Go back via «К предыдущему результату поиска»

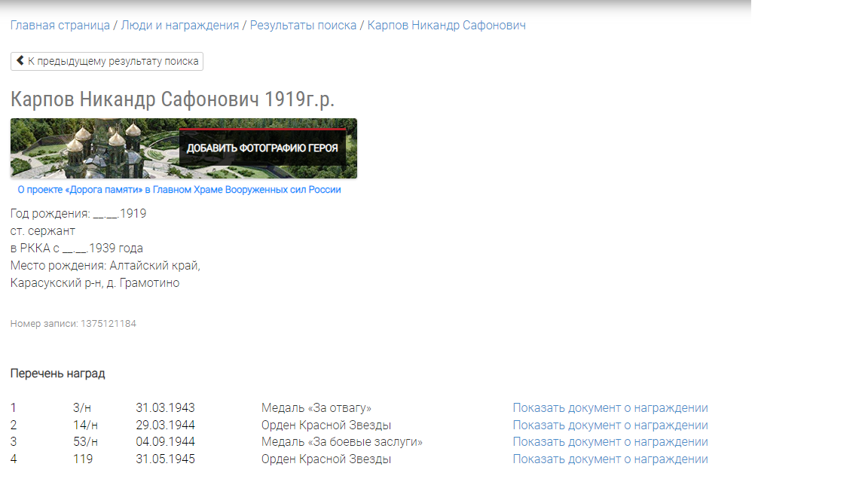(113, 61)
